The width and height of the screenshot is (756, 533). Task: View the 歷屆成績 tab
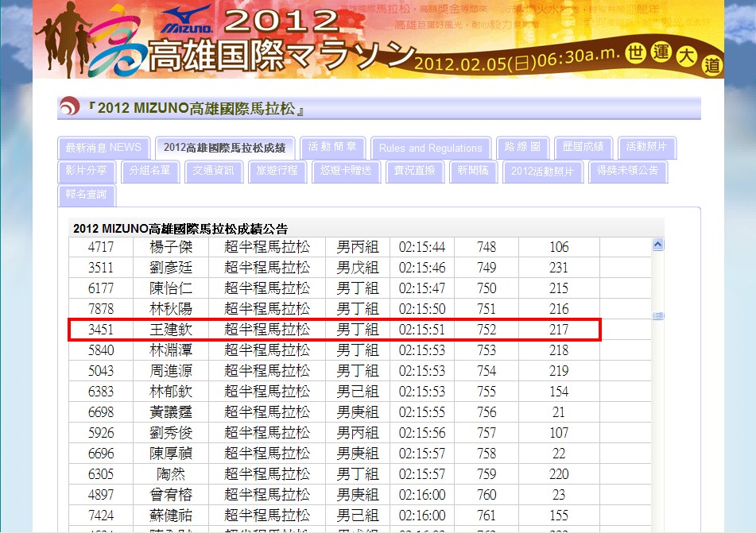(x=583, y=146)
